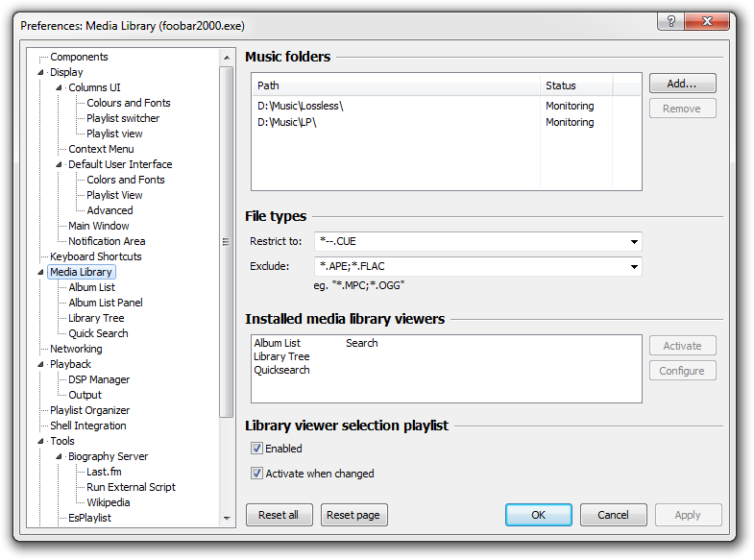Click the Path column header

tap(394, 85)
